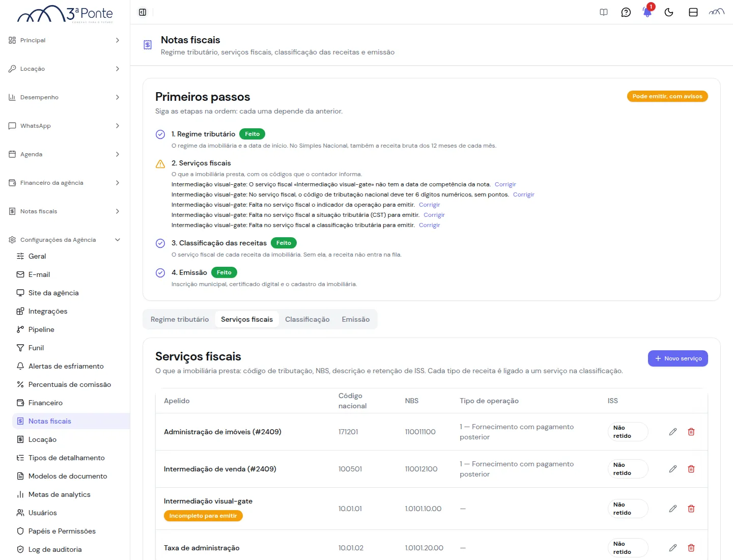
Task: Open notifications bell with badge
Action: (647, 11)
